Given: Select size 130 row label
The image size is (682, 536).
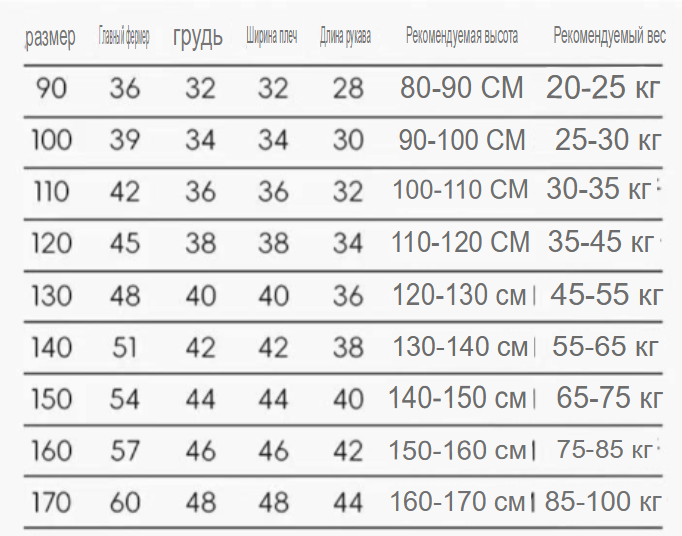Looking at the screenshot, I should 52,296.
